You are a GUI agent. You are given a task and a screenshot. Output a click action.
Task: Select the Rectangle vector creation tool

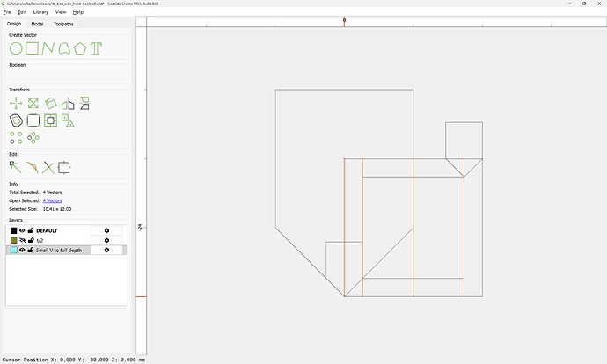pyautogui.click(x=32, y=48)
